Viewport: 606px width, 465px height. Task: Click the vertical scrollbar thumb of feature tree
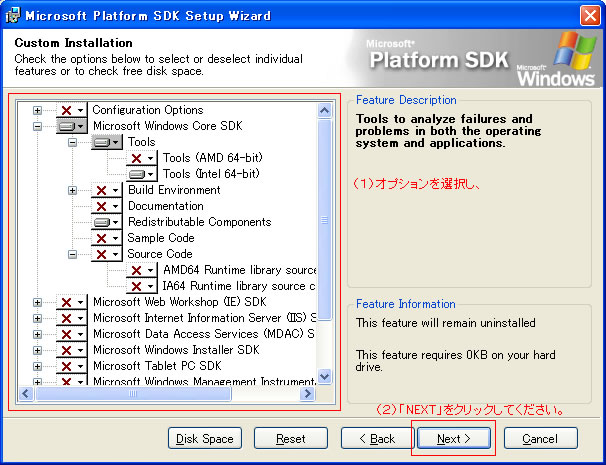click(x=324, y=220)
